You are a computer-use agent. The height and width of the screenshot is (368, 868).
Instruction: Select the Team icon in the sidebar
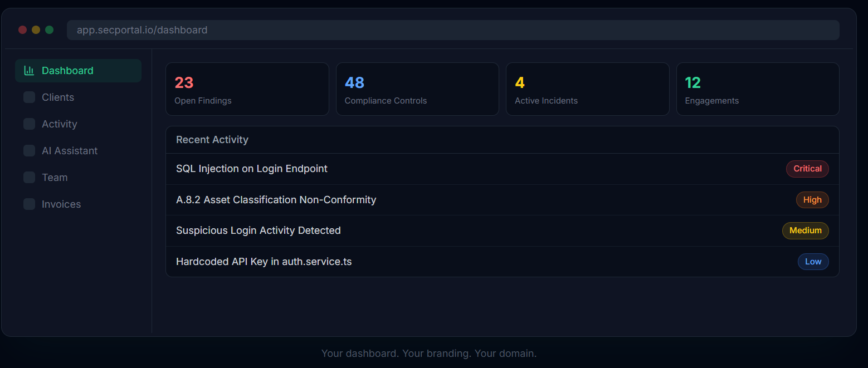[29, 177]
